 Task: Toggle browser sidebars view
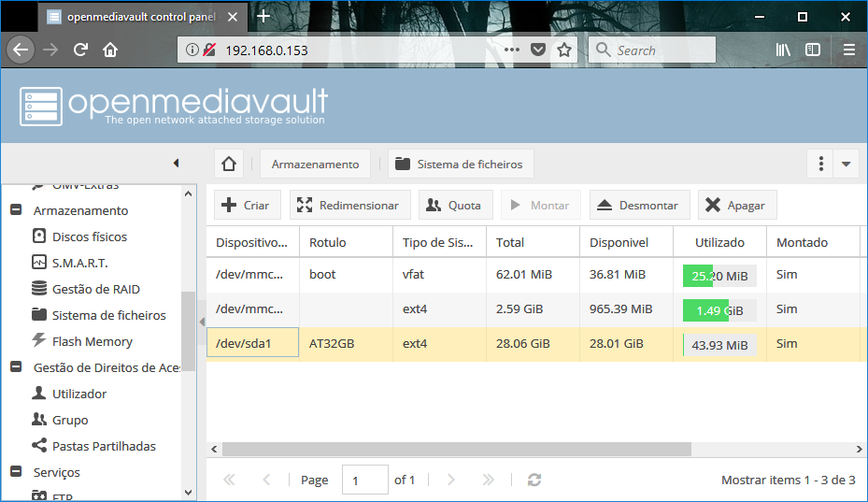click(813, 50)
